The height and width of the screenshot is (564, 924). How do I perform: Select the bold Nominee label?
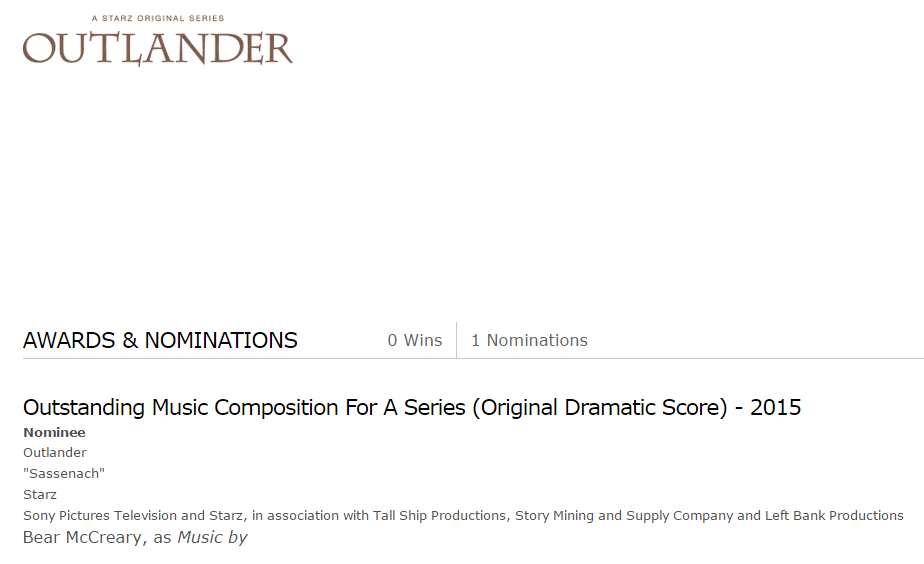pos(54,433)
